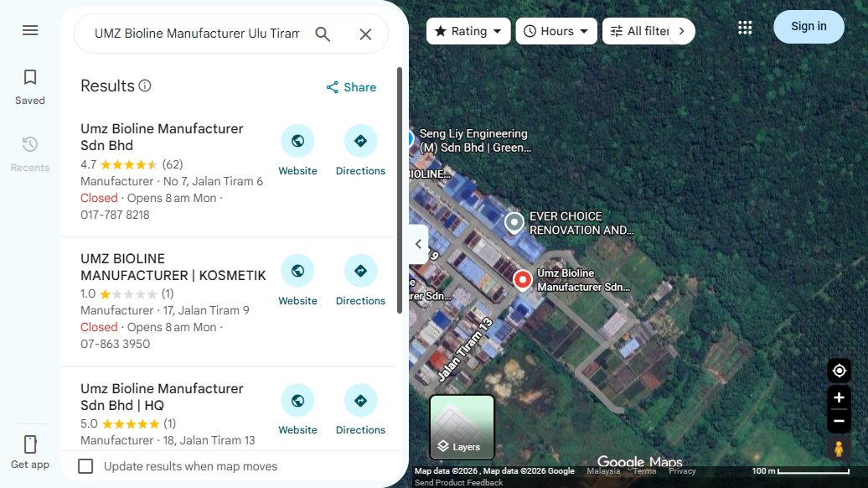Click the search magnifier icon

pyautogui.click(x=323, y=34)
